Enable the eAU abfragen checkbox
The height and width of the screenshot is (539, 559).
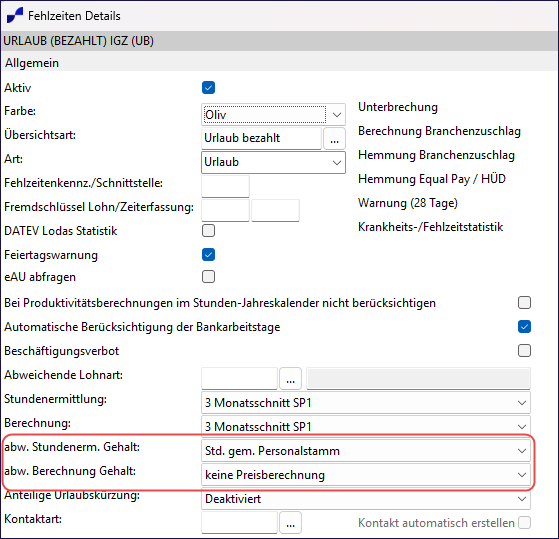coord(208,277)
